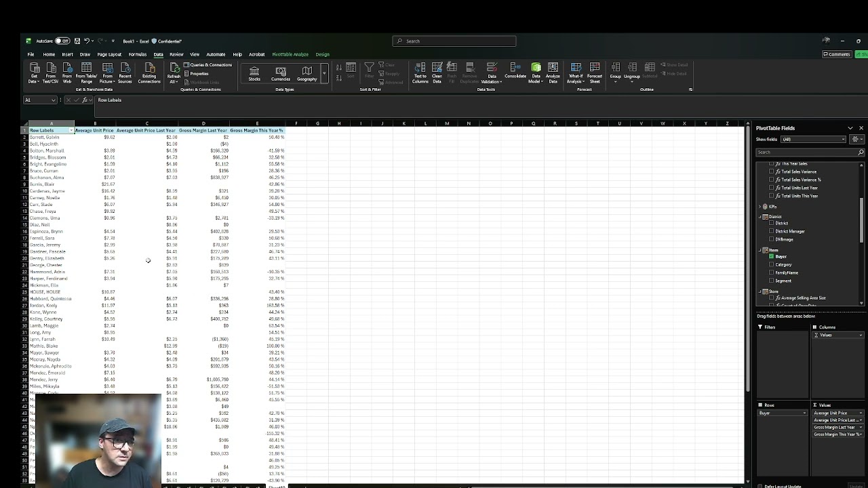Switch to the Home tab
The image size is (868, 488).
tap(49, 54)
